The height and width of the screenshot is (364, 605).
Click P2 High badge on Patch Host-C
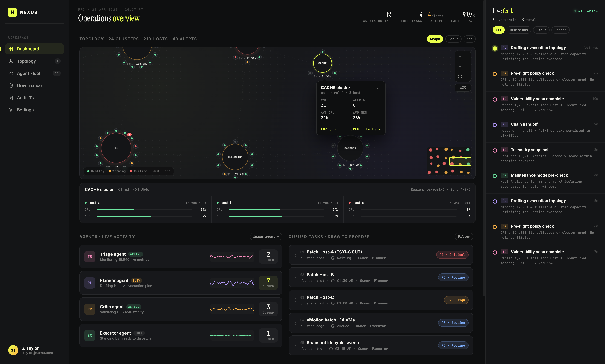click(x=456, y=300)
